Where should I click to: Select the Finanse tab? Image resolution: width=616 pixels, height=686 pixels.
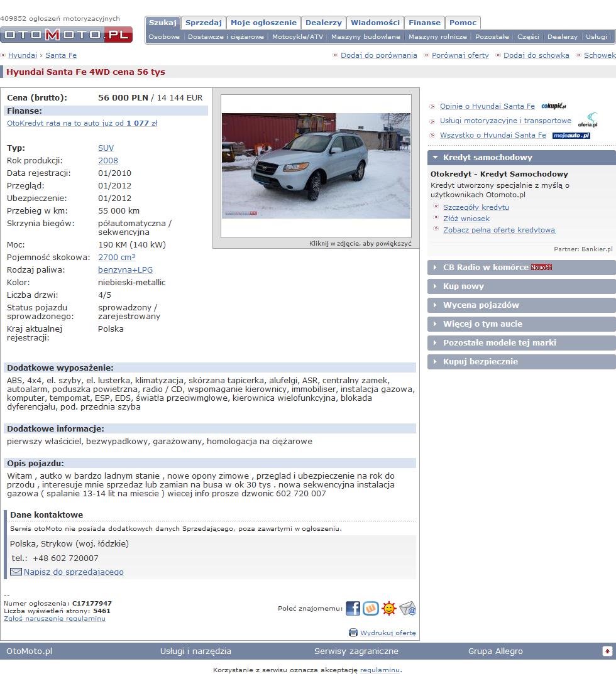[425, 23]
